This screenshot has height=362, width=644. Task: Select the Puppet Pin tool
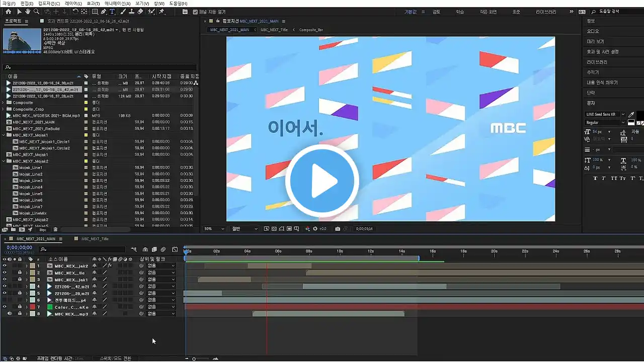coord(162,12)
